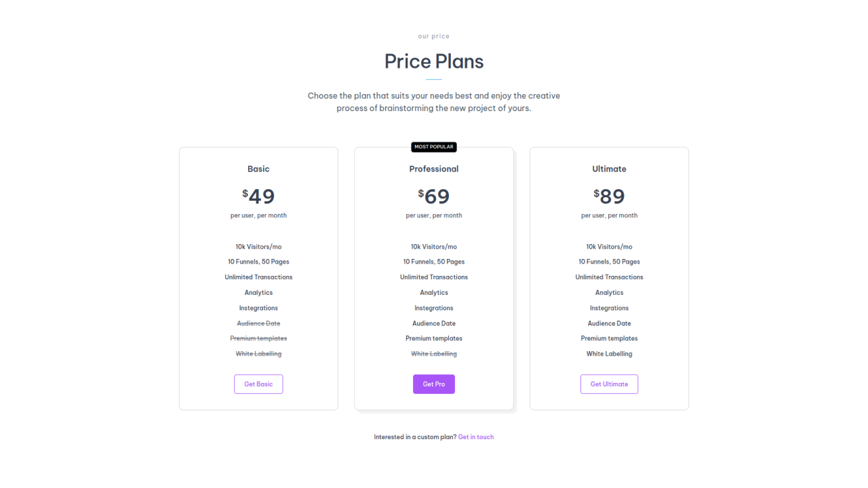Click the Professional plan title

coord(433,169)
